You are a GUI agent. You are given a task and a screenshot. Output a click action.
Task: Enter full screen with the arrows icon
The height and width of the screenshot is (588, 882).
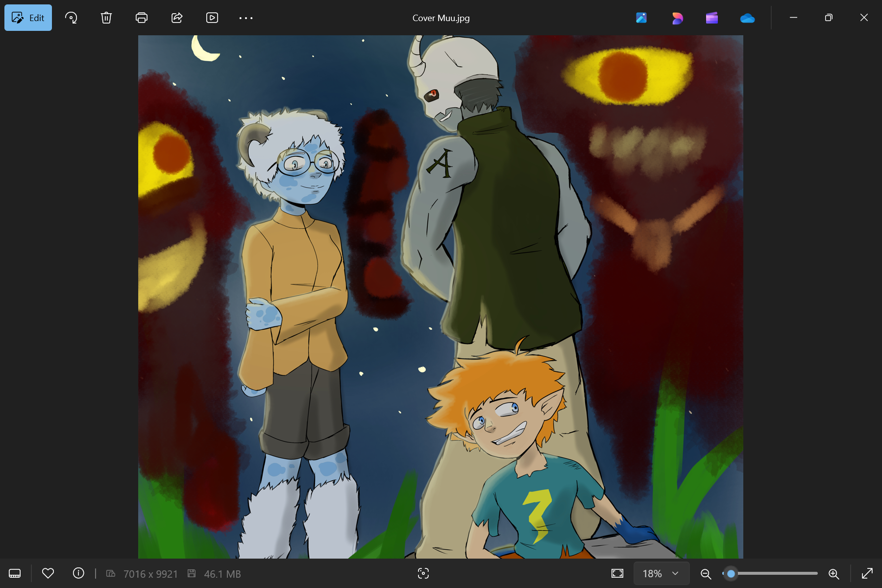tap(867, 573)
